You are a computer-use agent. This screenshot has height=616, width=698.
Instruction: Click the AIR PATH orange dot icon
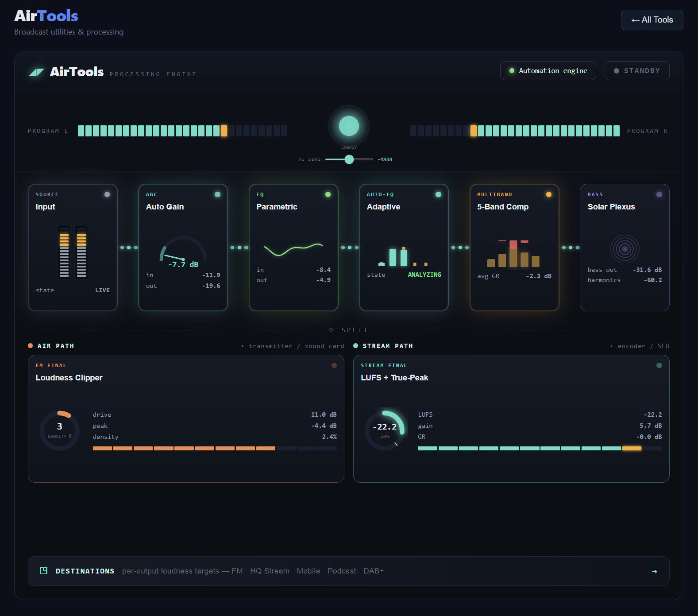point(31,346)
